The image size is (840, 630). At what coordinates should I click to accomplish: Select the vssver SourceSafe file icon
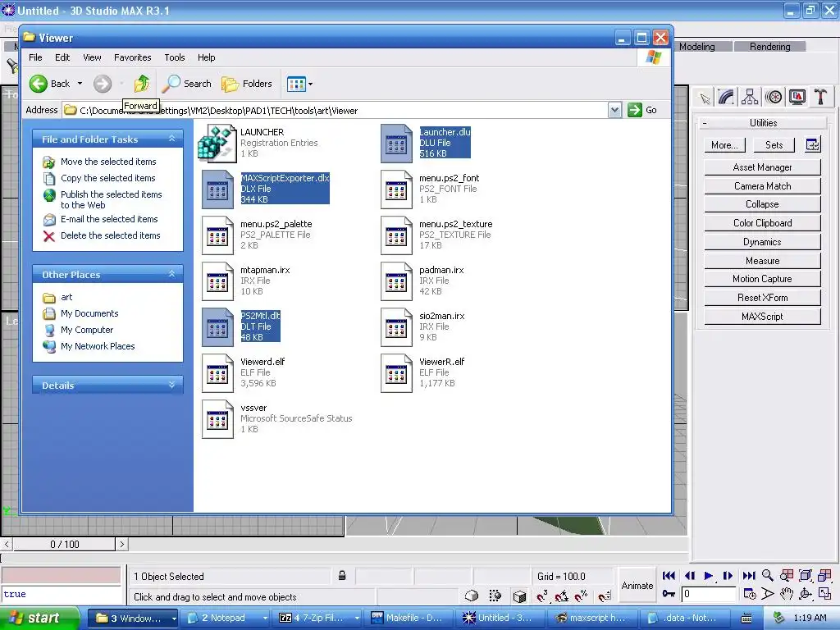217,419
